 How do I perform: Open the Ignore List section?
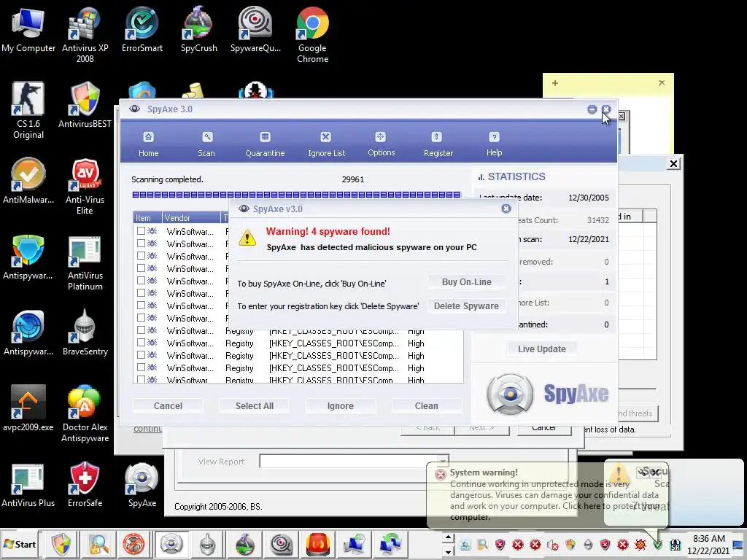pos(326,145)
